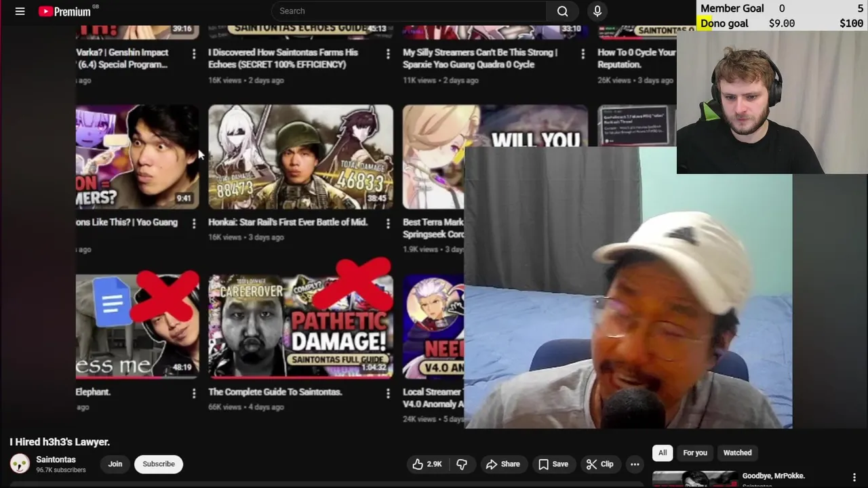Click title Honkai: Star Rail's First Ever Battle
868x488 pixels.
click(x=288, y=222)
